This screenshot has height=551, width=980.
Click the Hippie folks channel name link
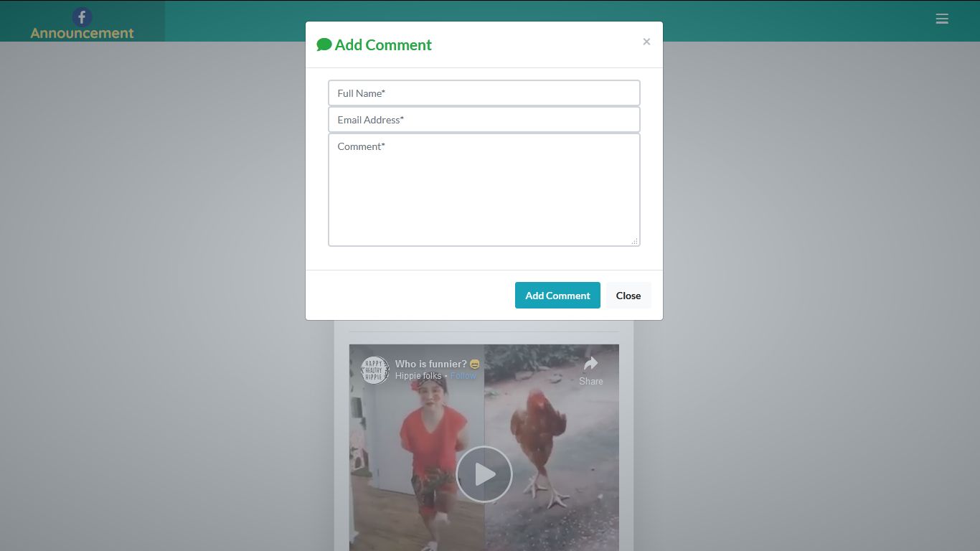point(419,375)
